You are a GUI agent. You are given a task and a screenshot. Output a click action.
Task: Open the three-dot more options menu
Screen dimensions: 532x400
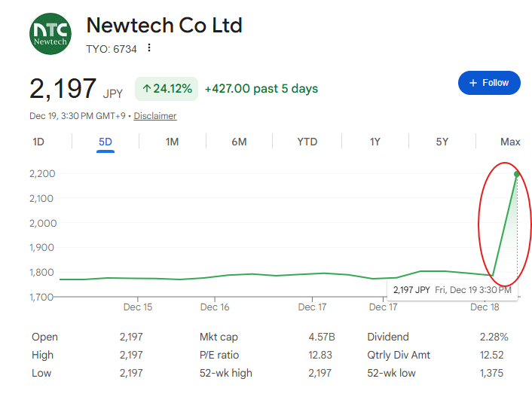point(149,48)
